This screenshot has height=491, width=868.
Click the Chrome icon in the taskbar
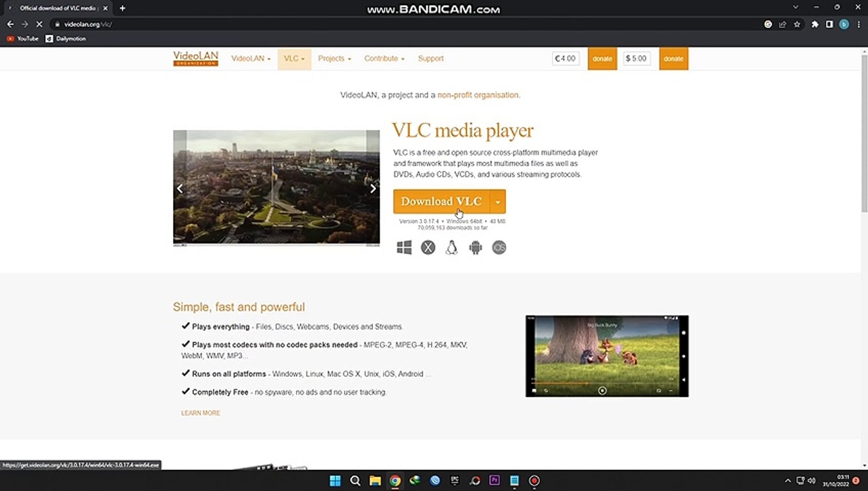tap(395, 481)
